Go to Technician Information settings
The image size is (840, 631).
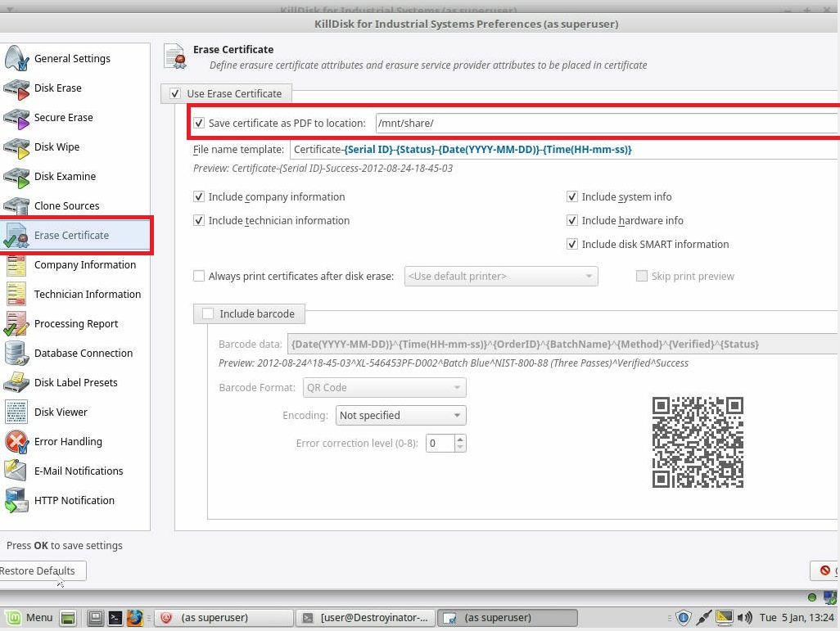click(x=88, y=294)
